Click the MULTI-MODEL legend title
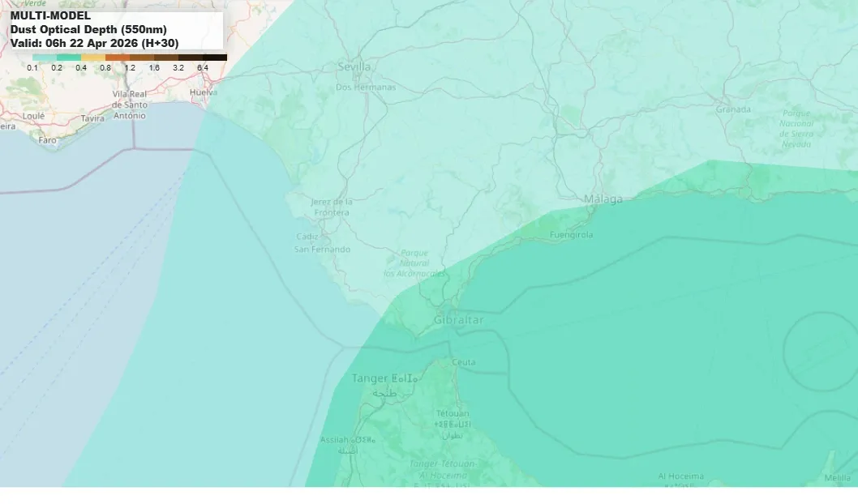 (x=50, y=14)
